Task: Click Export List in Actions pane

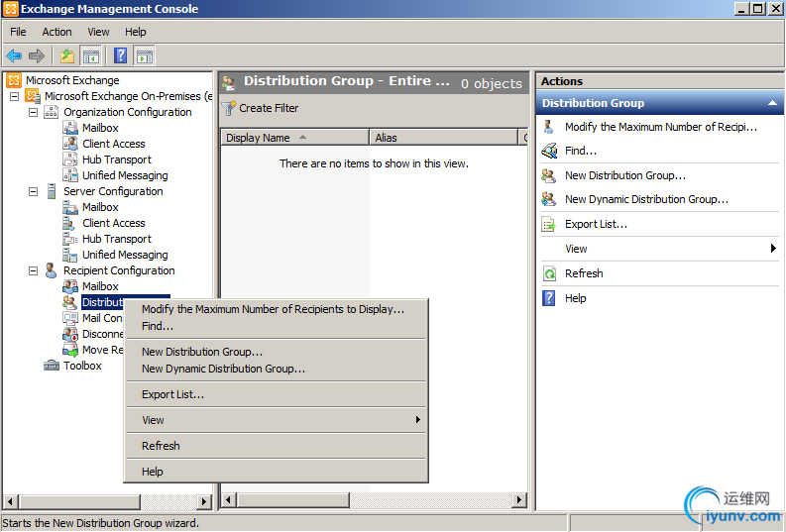Action: click(596, 224)
